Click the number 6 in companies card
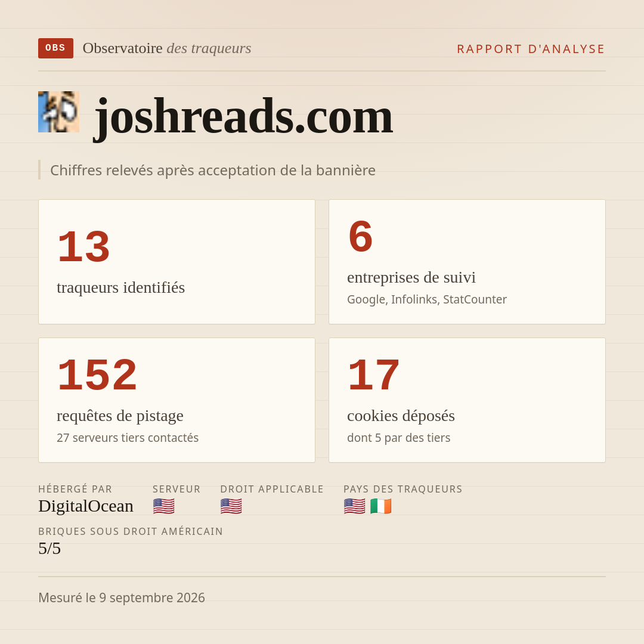644x644 pixels. (360, 237)
